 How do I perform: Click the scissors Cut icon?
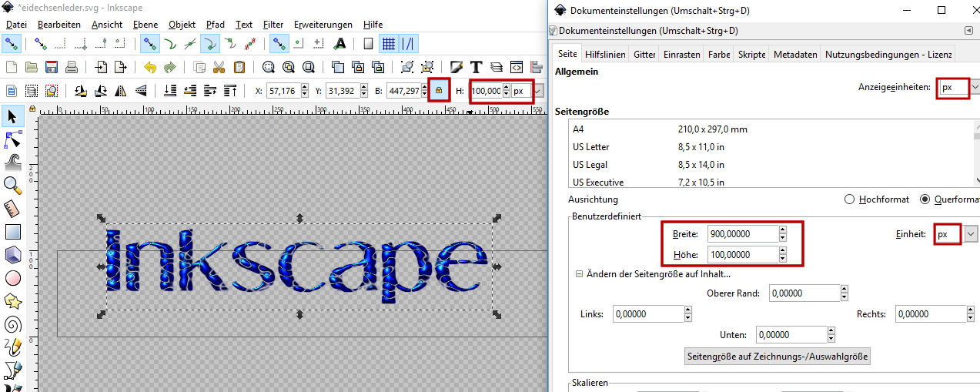pos(219,67)
